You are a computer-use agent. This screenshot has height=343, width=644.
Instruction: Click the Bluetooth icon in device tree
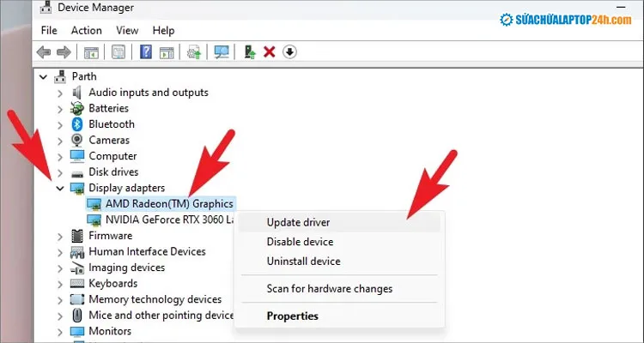tap(77, 124)
